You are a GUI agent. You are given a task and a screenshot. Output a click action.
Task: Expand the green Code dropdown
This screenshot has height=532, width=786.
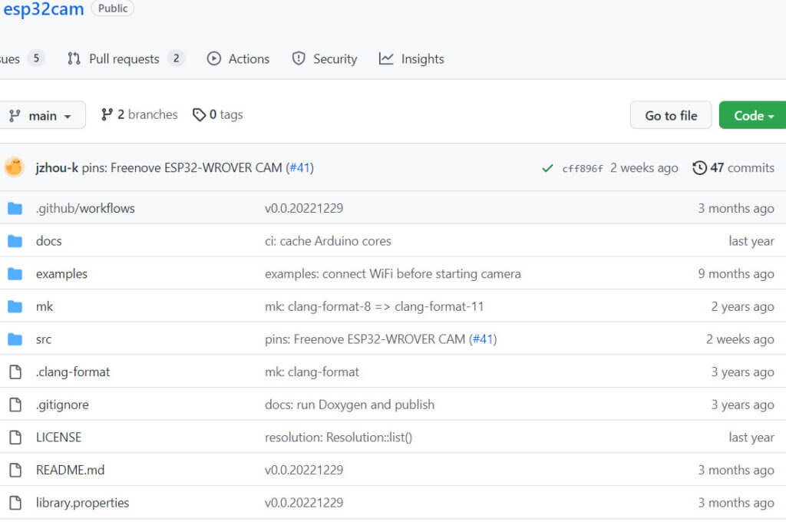click(753, 115)
